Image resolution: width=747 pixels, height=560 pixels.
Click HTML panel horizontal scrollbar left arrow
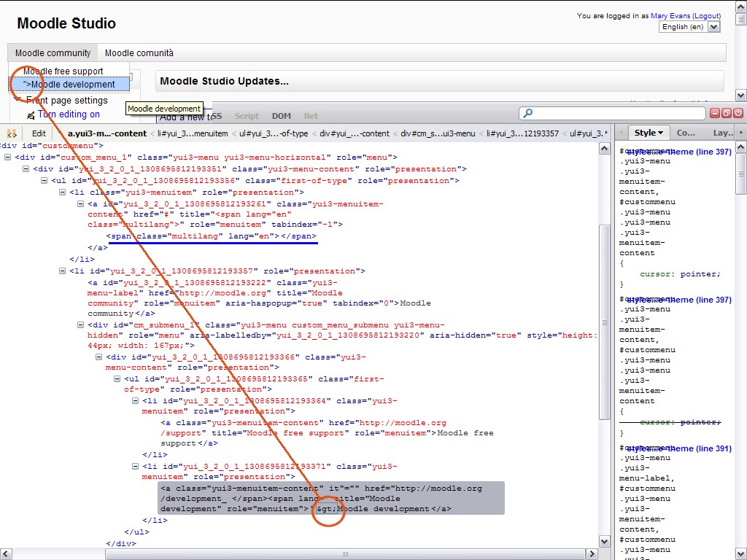pos(5,554)
